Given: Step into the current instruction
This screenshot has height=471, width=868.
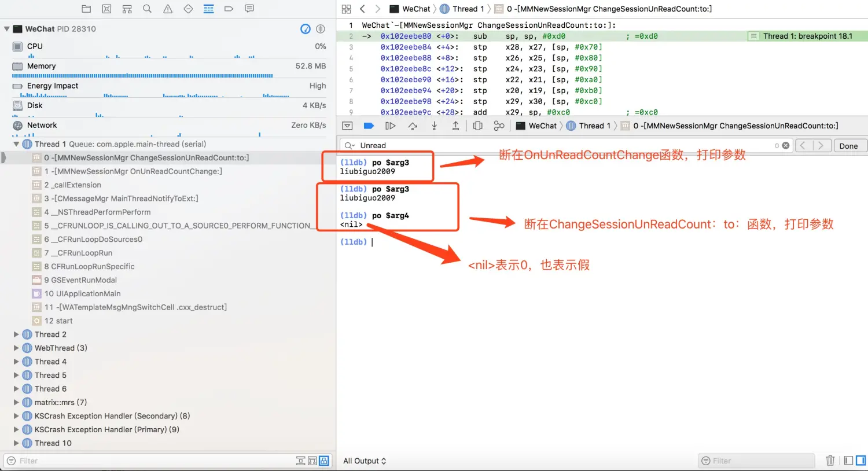Looking at the screenshot, I should pos(434,126).
